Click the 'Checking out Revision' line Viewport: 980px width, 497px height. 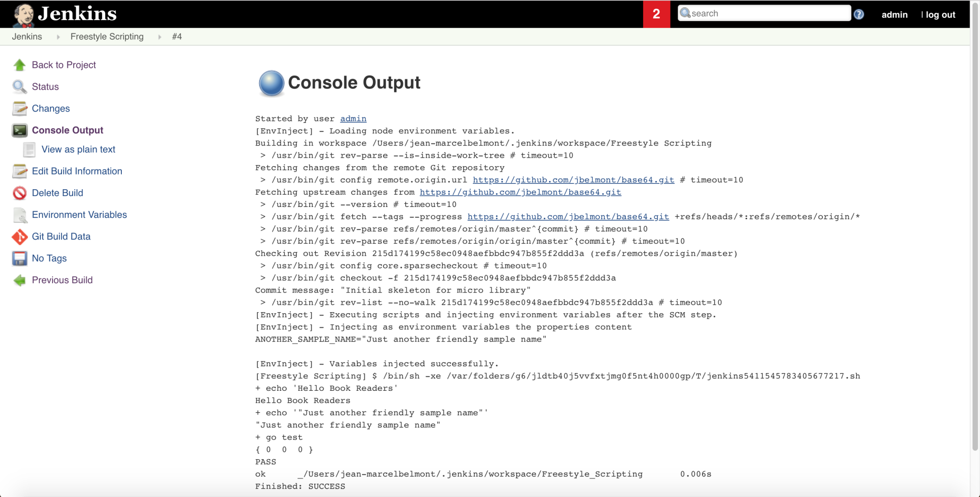tap(496, 253)
